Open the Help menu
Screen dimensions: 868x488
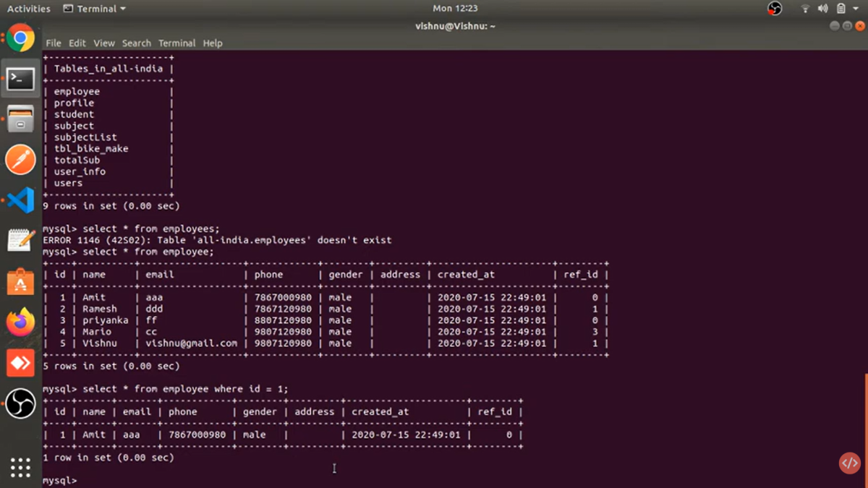pos(213,43)
